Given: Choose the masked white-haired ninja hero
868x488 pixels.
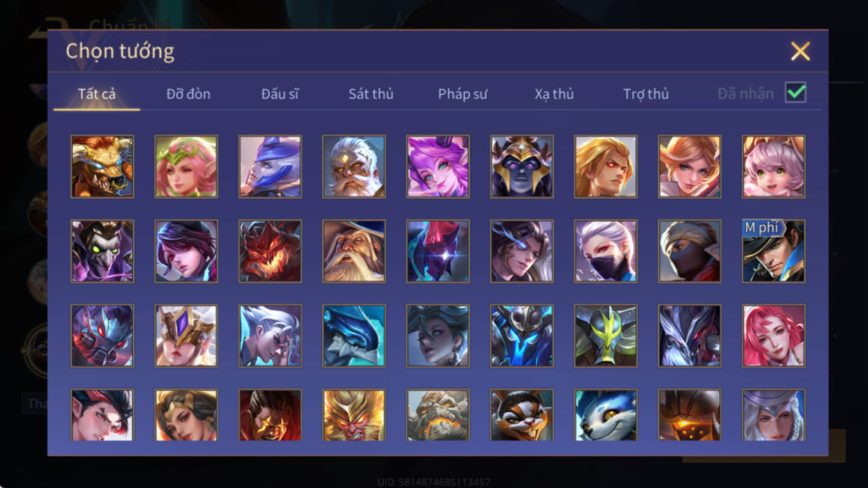Looking at the screenshot, I should [x=606, y=251].
